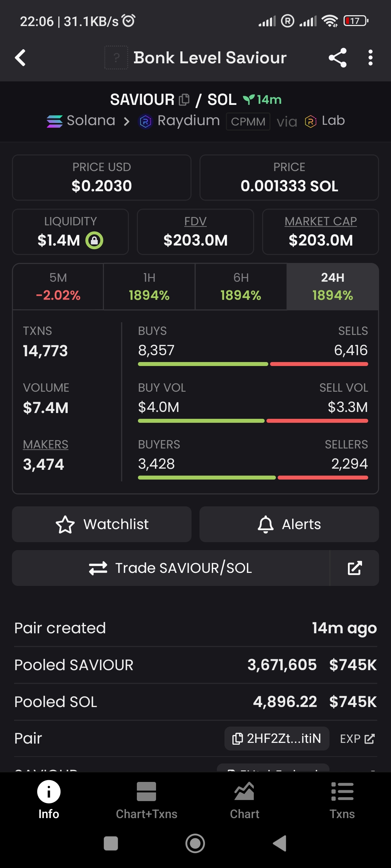Tap the CPMM badge
Viewport: 391px width, 868px height.
[x=248, y=122]
